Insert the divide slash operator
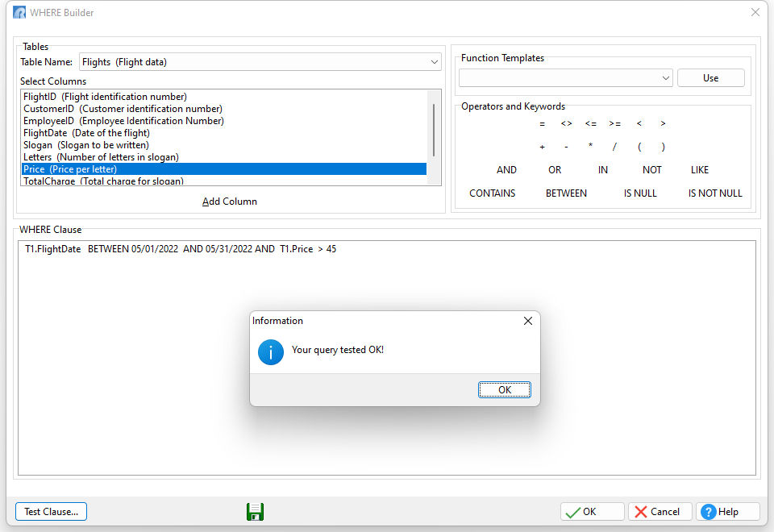The image size is (774, 532). pyautogui.click(x=614, y=147)
